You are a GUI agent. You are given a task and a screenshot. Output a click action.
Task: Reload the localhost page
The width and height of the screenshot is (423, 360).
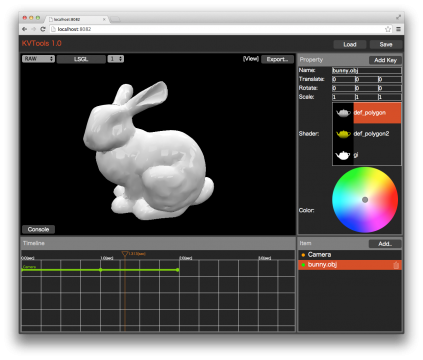point(43,29)
